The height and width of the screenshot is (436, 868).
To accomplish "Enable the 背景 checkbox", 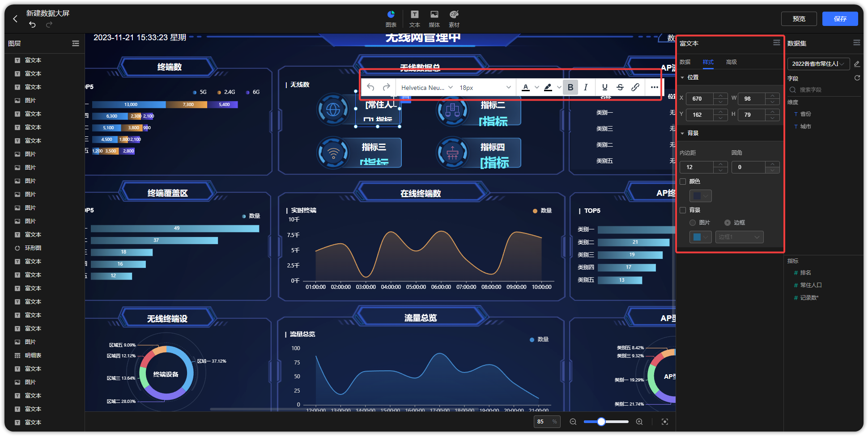I will pos(683,210).
